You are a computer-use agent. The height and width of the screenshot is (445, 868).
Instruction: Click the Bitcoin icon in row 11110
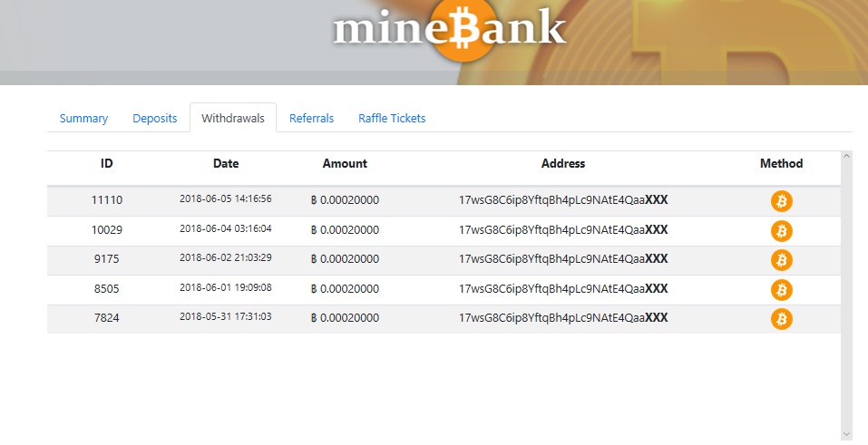point(781,201)
